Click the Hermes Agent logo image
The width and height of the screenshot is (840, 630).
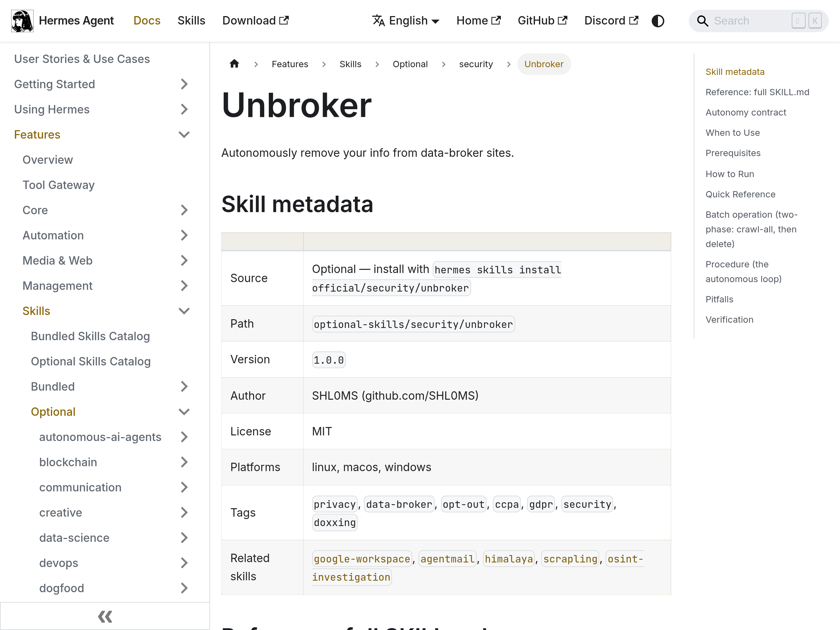coord(22,21)
